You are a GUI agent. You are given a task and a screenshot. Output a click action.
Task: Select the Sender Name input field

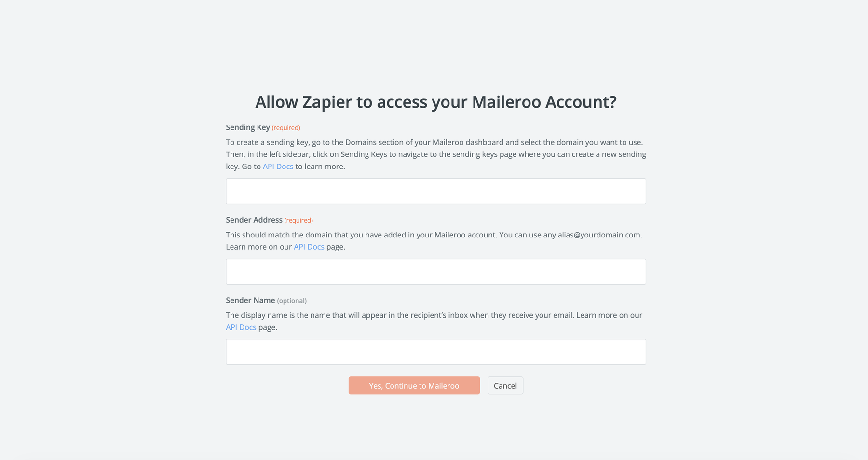pos(435,352)
